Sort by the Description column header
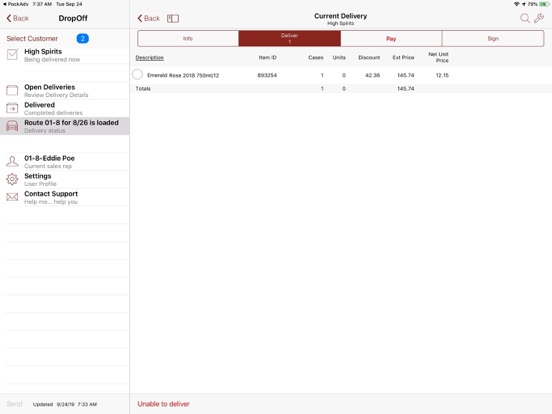 click(x=150, y=57)
